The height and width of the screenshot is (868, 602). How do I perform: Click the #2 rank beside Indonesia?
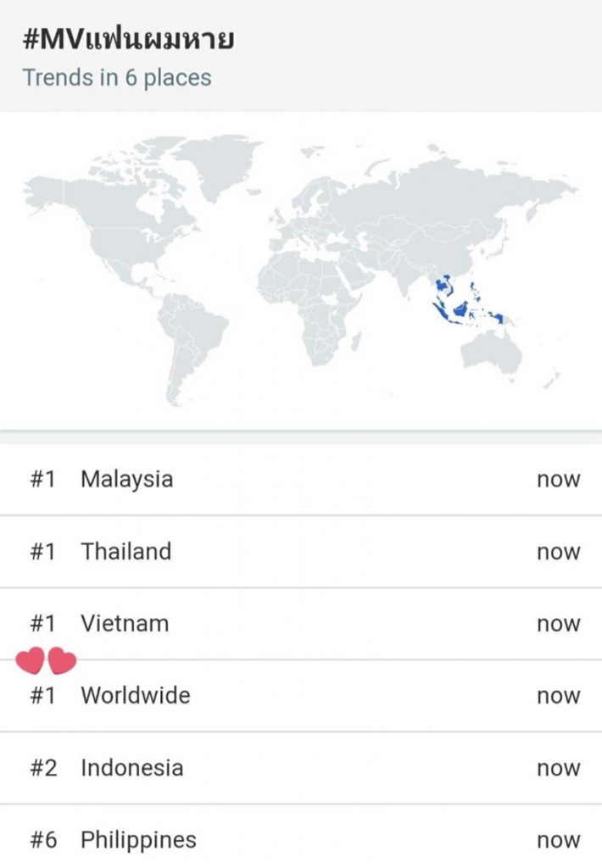pos(42,768)
